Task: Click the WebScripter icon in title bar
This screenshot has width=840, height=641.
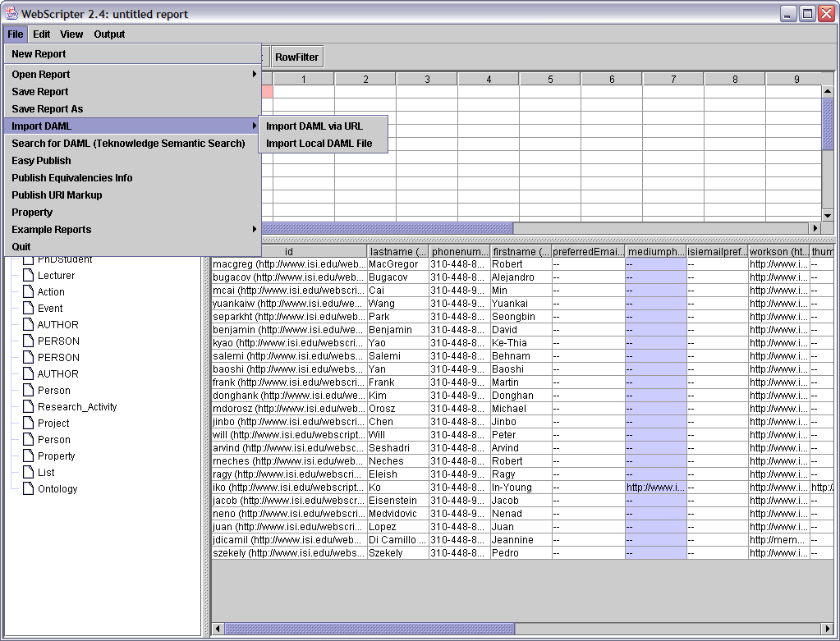Action: coord(11,14)
